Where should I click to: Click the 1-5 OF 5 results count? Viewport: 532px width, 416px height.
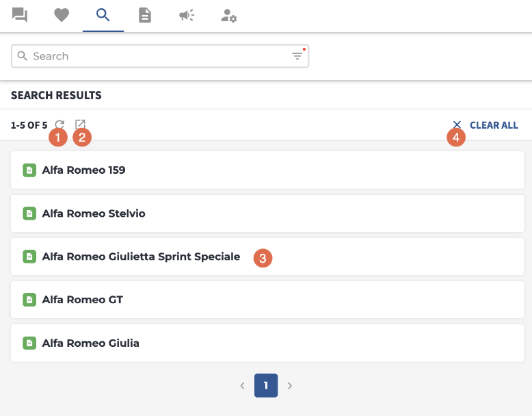29,125
